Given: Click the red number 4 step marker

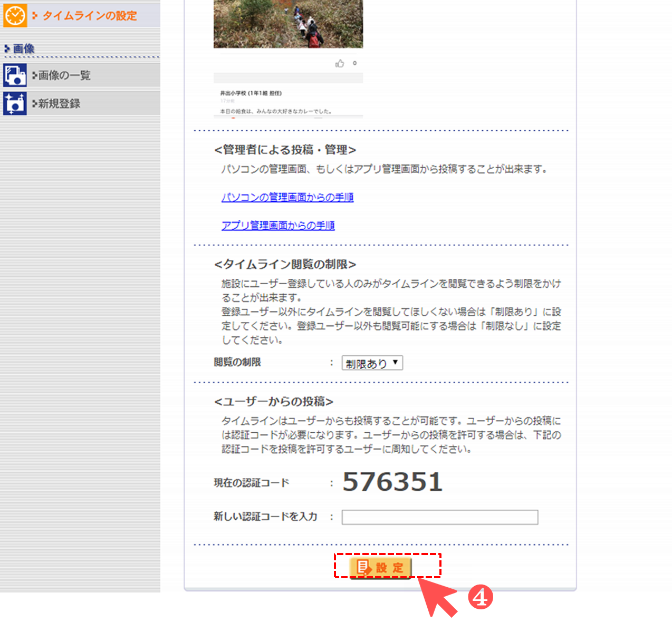Looking at the screenshot, I should [x=479, y=597].
